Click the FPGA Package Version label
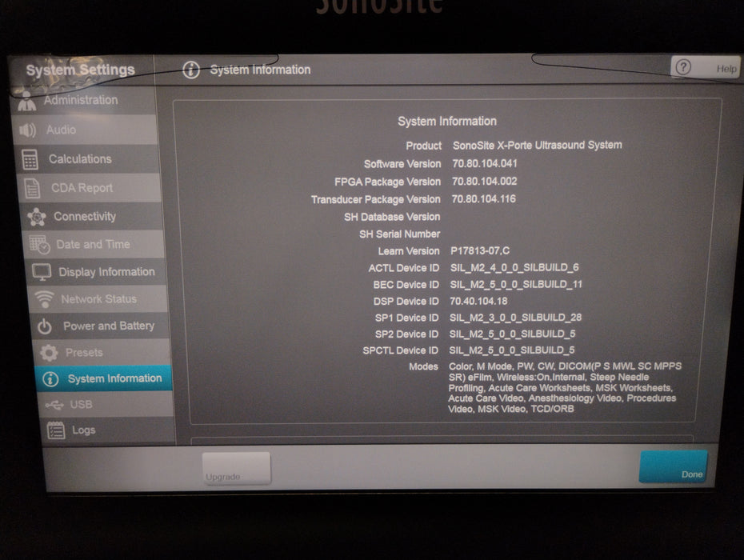Image resolution: width=744 pixels, height=560 pixels. coord(387,182)
